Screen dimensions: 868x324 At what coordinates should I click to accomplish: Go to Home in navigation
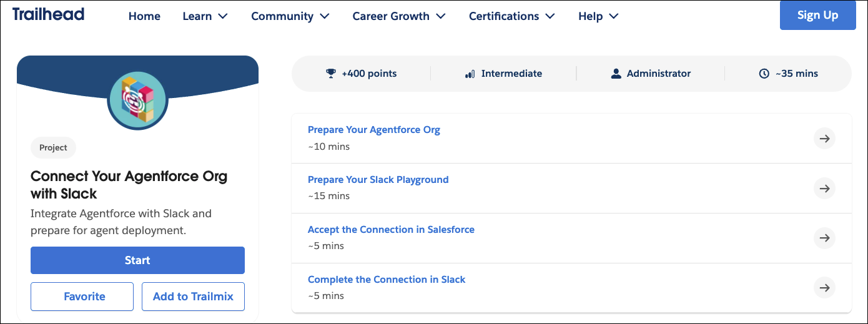[144, 16]
